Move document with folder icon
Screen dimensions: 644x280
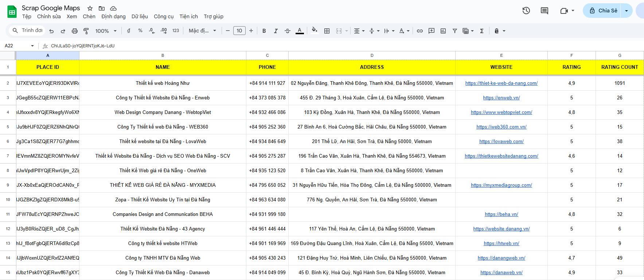[x=102, y=8]
